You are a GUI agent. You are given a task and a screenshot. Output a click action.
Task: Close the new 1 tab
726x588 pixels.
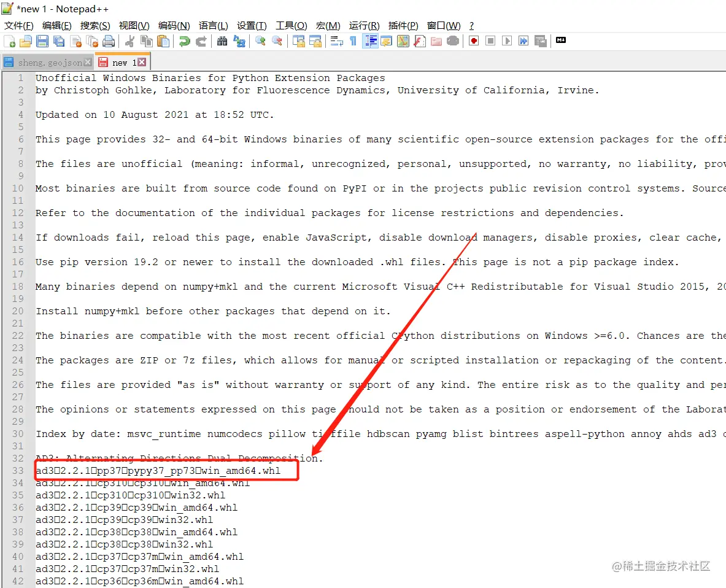[142, 62]
